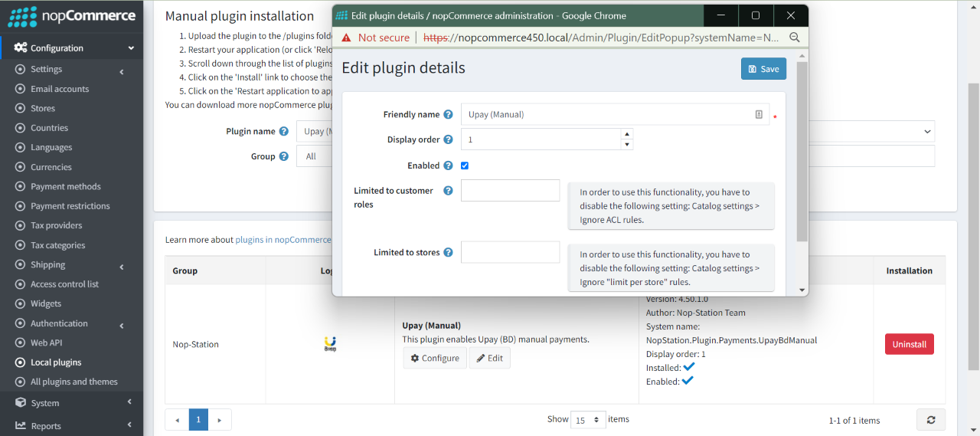
Task: Expand the Reports menu
Action: (129, 425)
